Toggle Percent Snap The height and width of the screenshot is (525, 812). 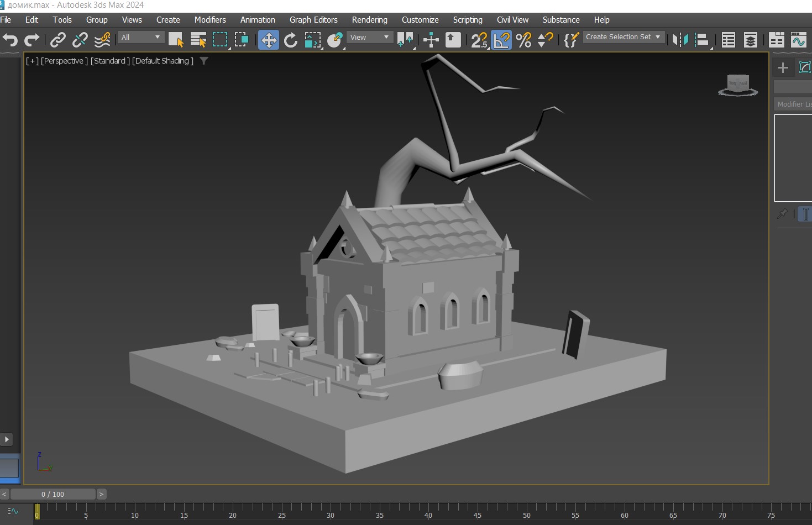click(x=523, y=40)
